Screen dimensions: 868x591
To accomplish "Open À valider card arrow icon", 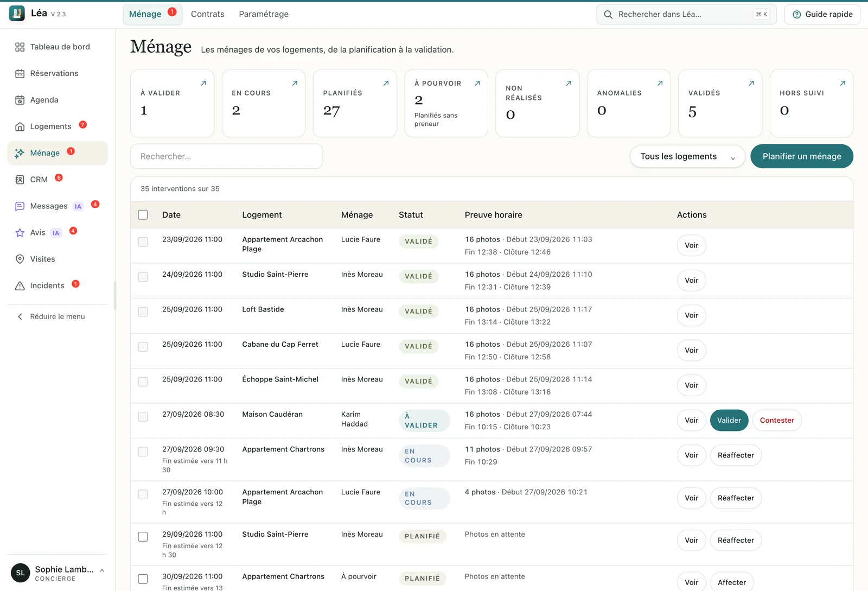I will click(203, 83).
